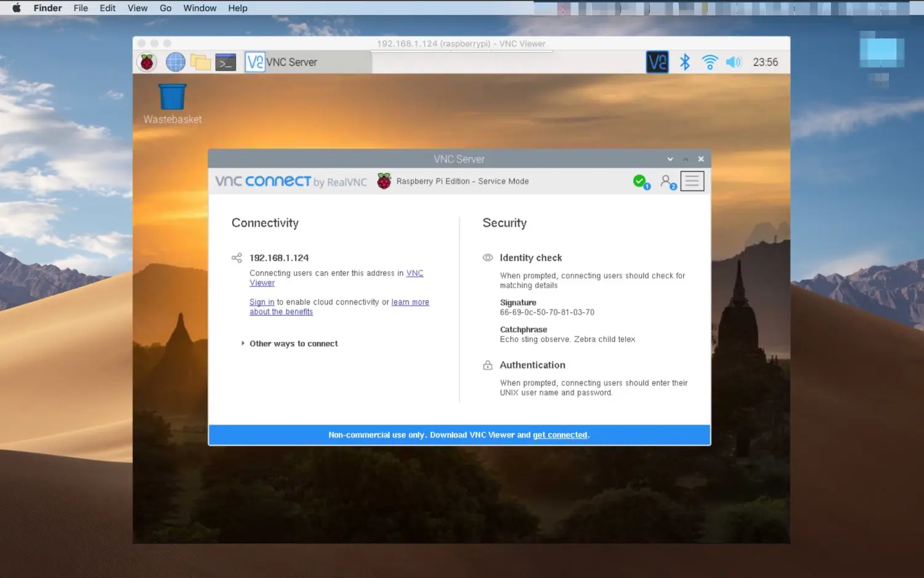Open the Edit menu
This screenshot has height=578, width=924.
pos(108,8)
